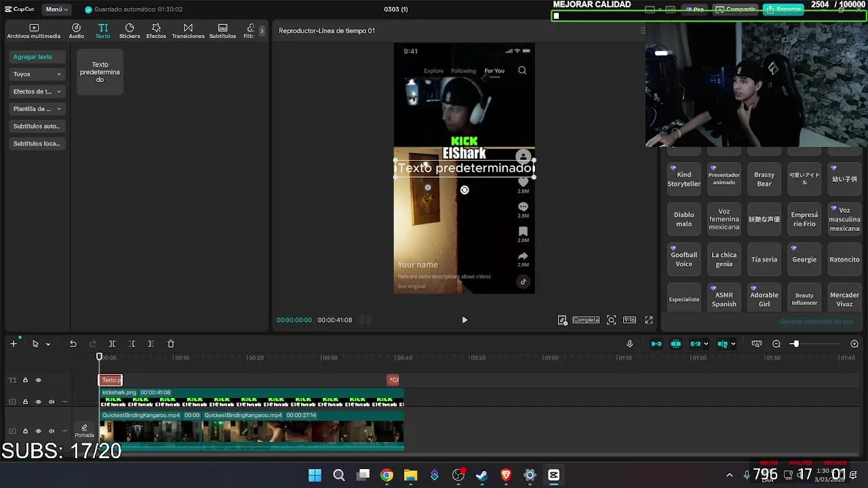This screenshot has height=488, width=868.
Task: Zoom in the timeline
Action: (854, 344)
